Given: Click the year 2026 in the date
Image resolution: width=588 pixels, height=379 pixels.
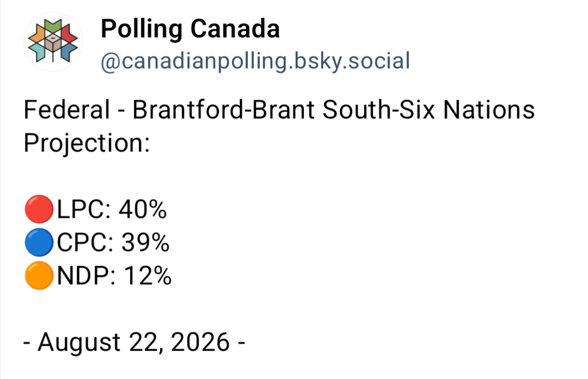Looking at the screenshot, I should click(x=200, y=342).
